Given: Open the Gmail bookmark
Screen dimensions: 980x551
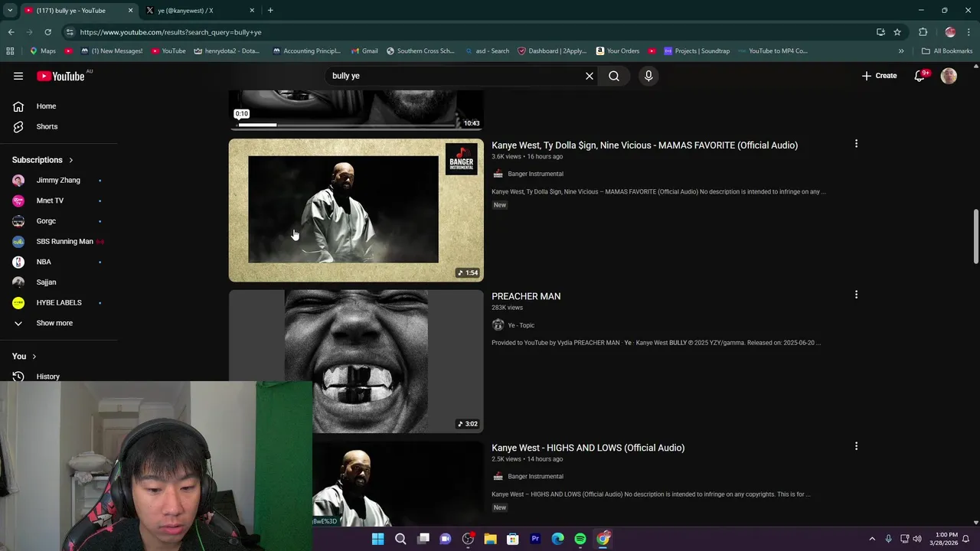Looking at the screenshot, I should click(364, 51).
